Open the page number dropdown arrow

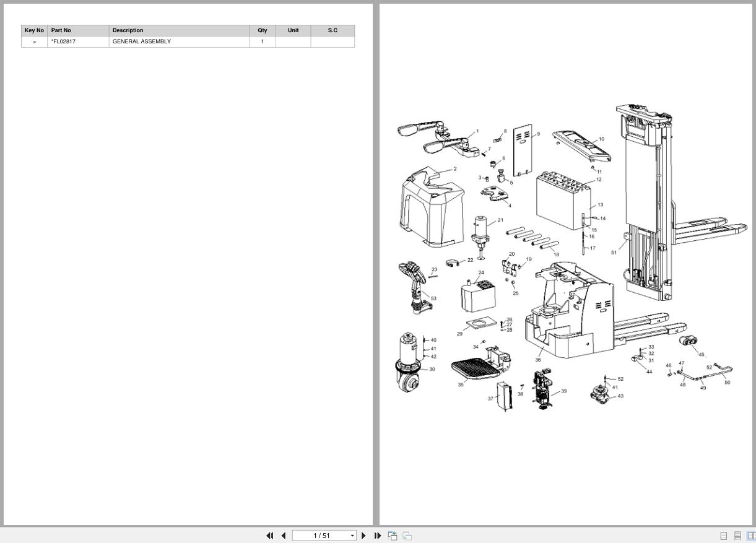pos(353,536)
